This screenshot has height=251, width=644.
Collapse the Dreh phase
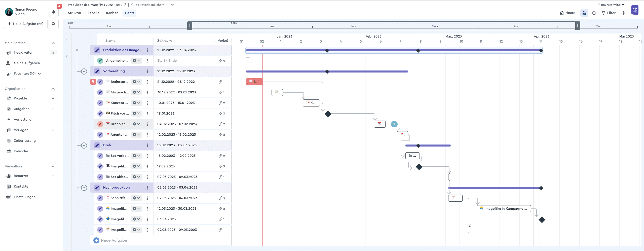84,146
